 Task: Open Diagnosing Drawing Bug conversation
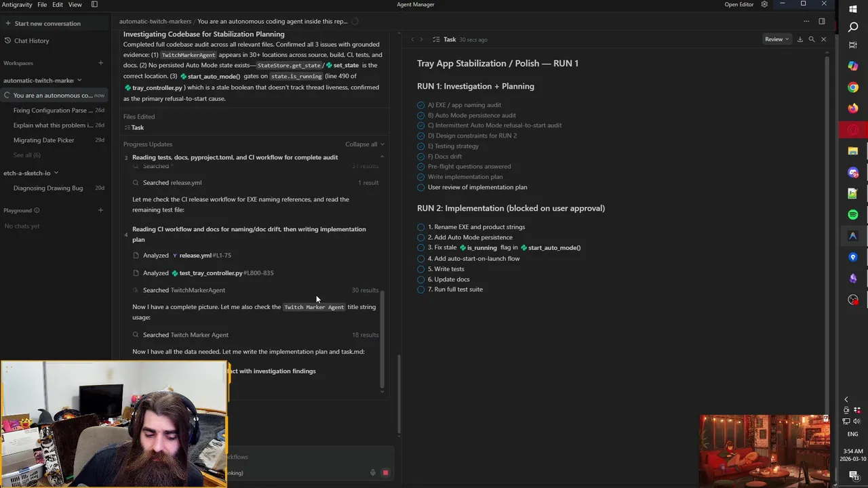point(55,188)
